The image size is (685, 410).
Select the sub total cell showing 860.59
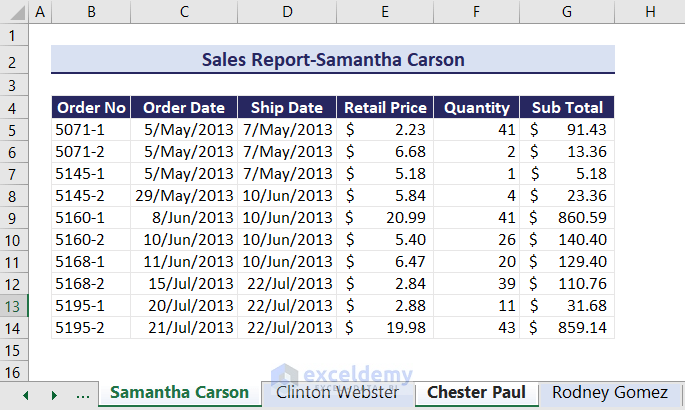[x=567, y=217]
